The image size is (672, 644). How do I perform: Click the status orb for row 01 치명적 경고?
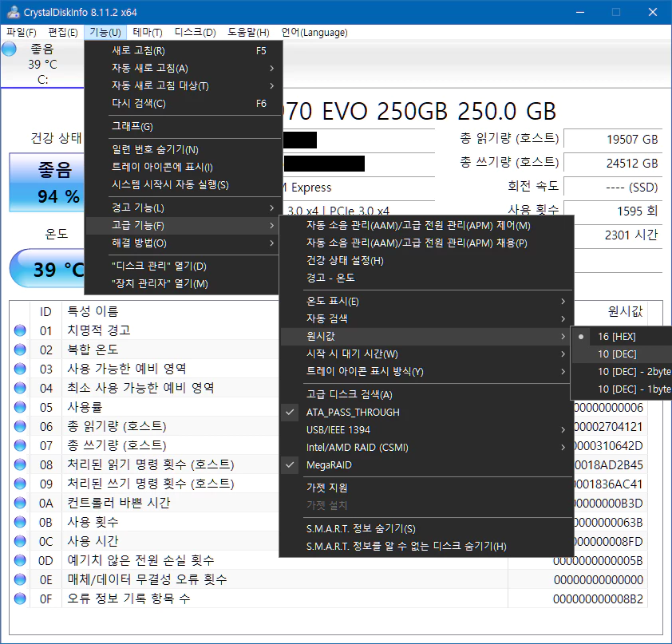pyautogui.click(x=20, y=330)
